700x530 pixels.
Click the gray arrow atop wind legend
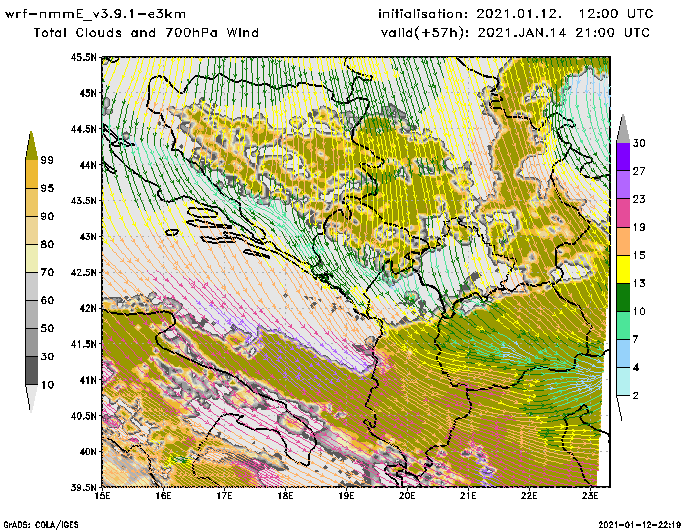click(623, 129)
